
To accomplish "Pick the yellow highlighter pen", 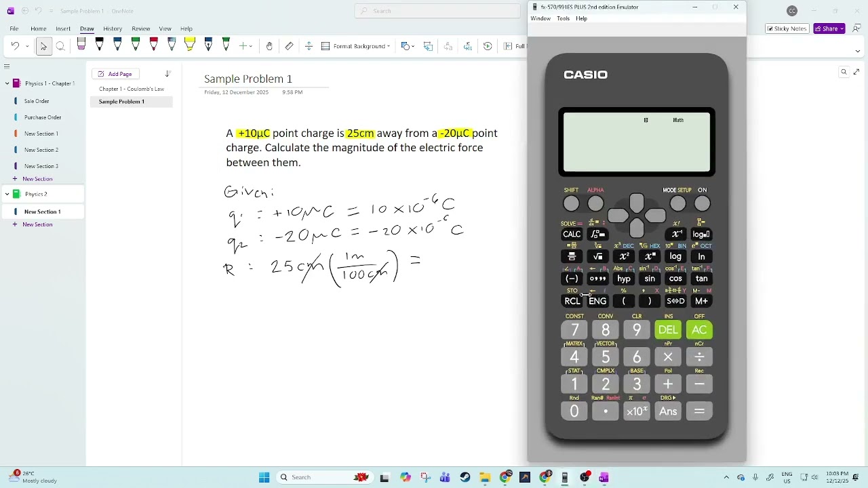I will coord(190,45).
